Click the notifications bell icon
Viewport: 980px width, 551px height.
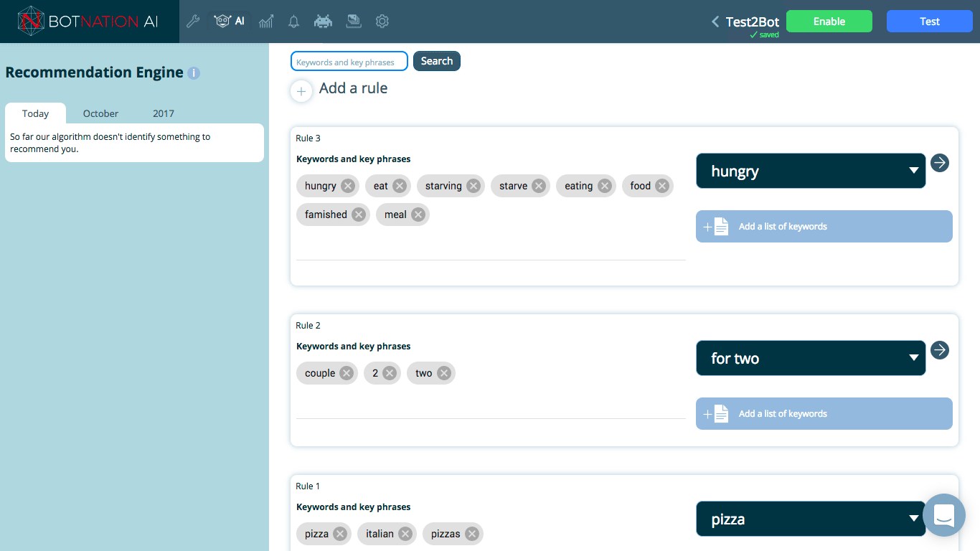click(x=293, y=22)
